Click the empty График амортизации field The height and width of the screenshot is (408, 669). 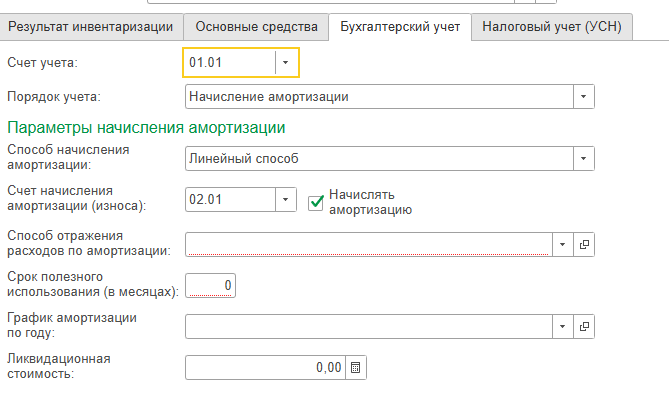coord(368,326)
